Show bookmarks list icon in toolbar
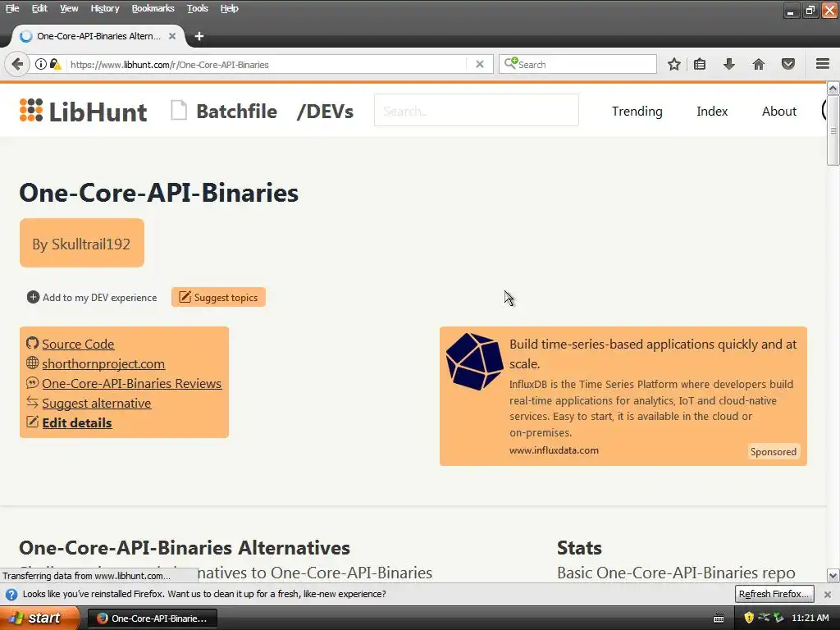 tap(700, 64)
